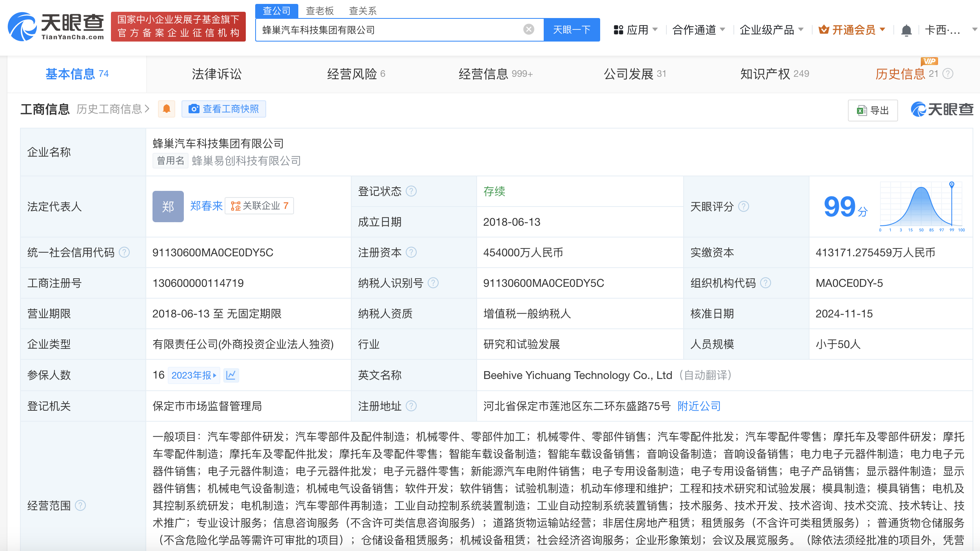
Task: Clear the search box text
Action: [528, 29]
